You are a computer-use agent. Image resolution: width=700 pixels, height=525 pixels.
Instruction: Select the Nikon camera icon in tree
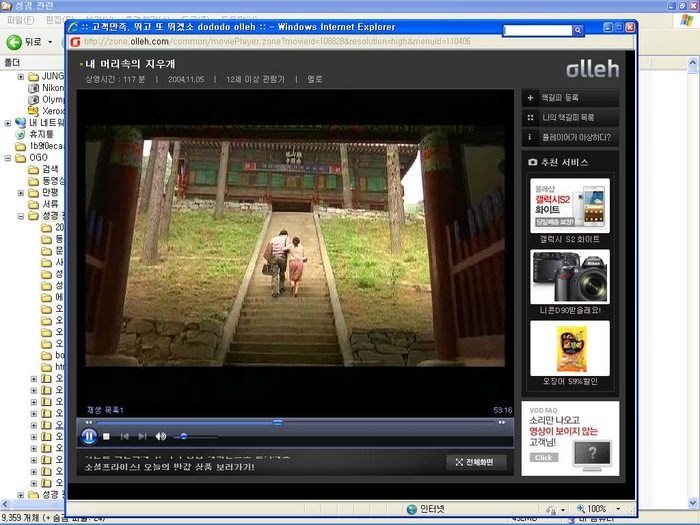[33, 88]
